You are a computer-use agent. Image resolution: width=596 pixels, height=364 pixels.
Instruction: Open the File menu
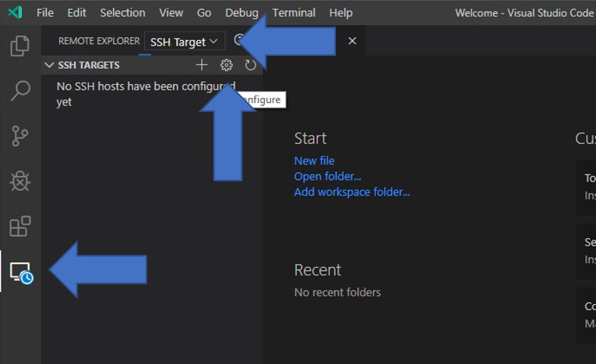click(45, 13)
